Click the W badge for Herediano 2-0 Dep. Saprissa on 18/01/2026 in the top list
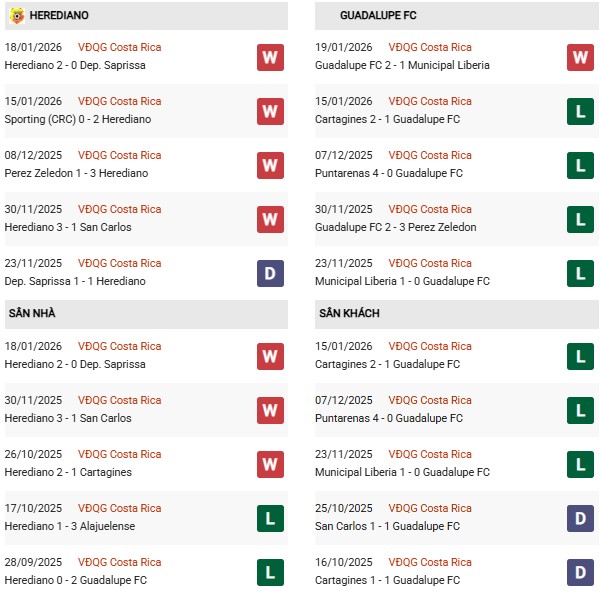Screen dimensions: 600x593 [270, 57]
